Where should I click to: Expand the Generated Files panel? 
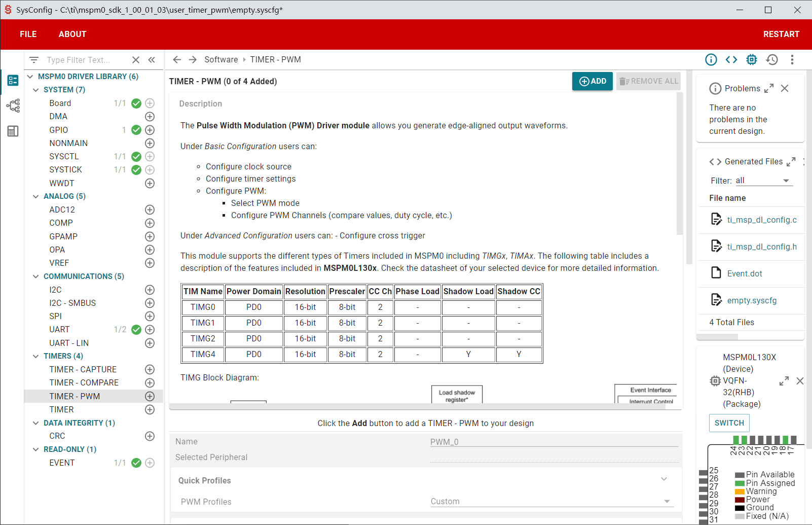(x=791, y=162)
